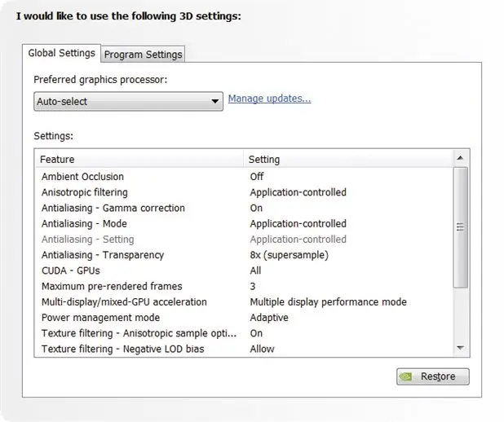Click the scrollbar down arrow
The width and height of the screenshot is (504, 422).
[x=460, y=348]
